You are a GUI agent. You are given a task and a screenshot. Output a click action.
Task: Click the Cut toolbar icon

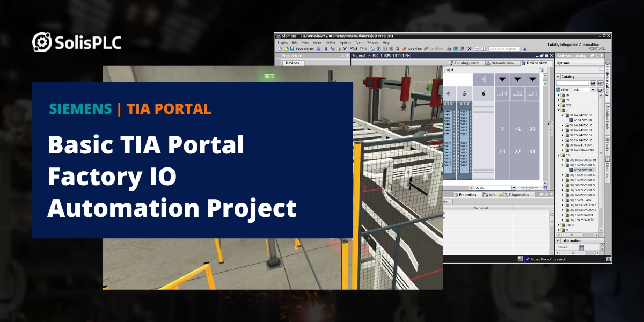[325, 48]
